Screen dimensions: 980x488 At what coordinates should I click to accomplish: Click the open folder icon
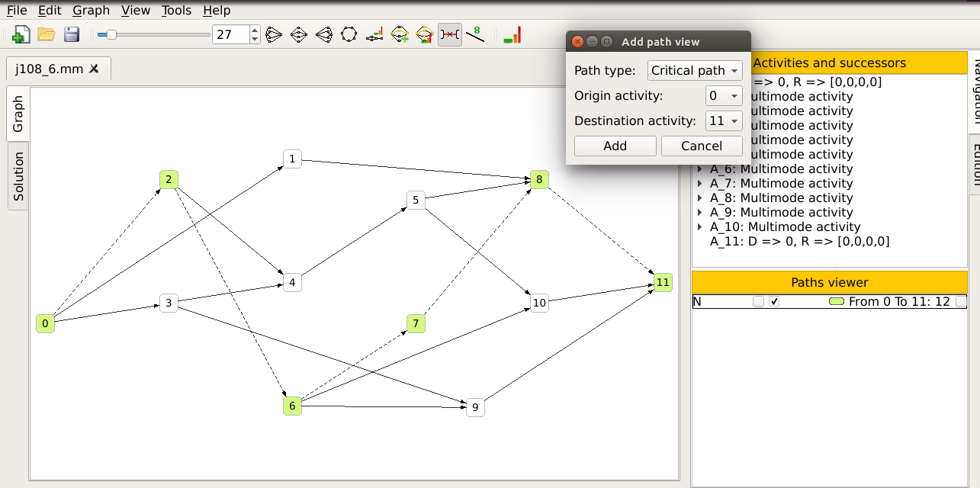coord(47,34)
